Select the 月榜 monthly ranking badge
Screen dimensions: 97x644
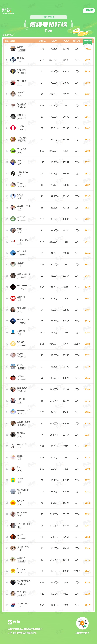click(x=89, y=10)
